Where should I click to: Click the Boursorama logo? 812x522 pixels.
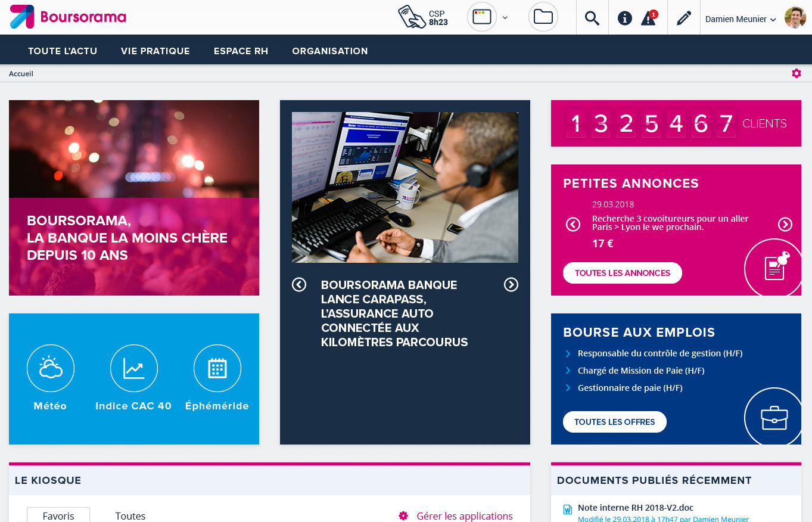(x=68, y=17)
